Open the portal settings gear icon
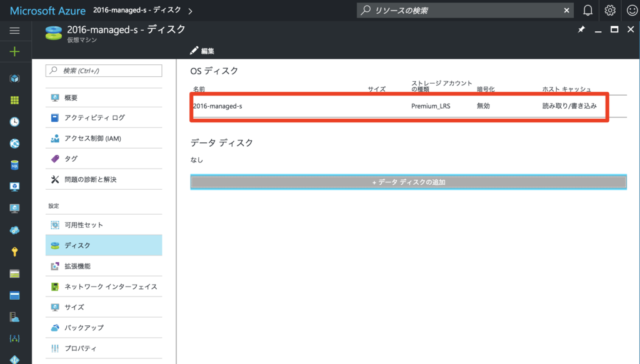The image size is (640, 364). [x=609, y=10]
